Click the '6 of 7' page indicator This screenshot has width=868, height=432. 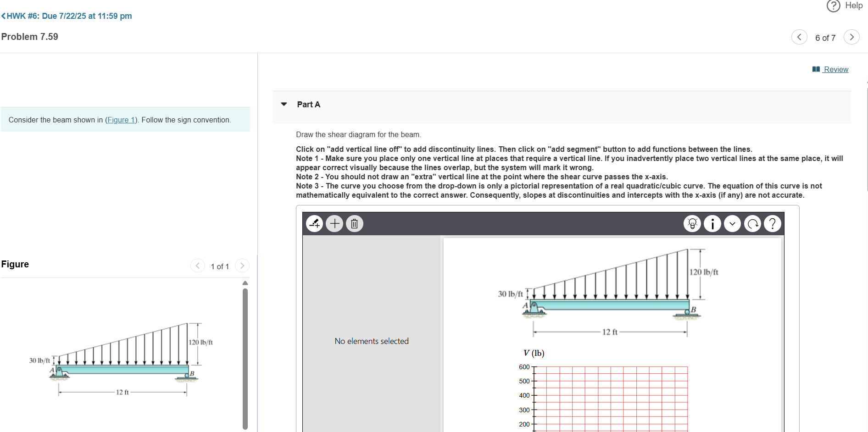[x=825, y=38]
